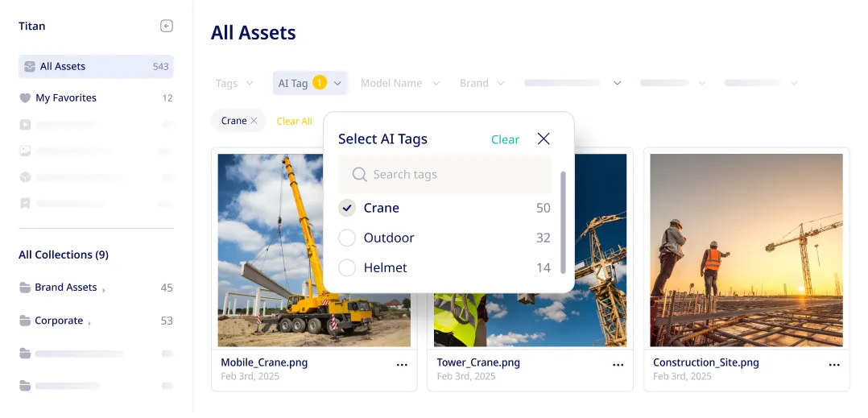The height and width of the screenshot is (418, 868).
Task: Click Clear in the AI Tags popup
Action: click(505, 139)
